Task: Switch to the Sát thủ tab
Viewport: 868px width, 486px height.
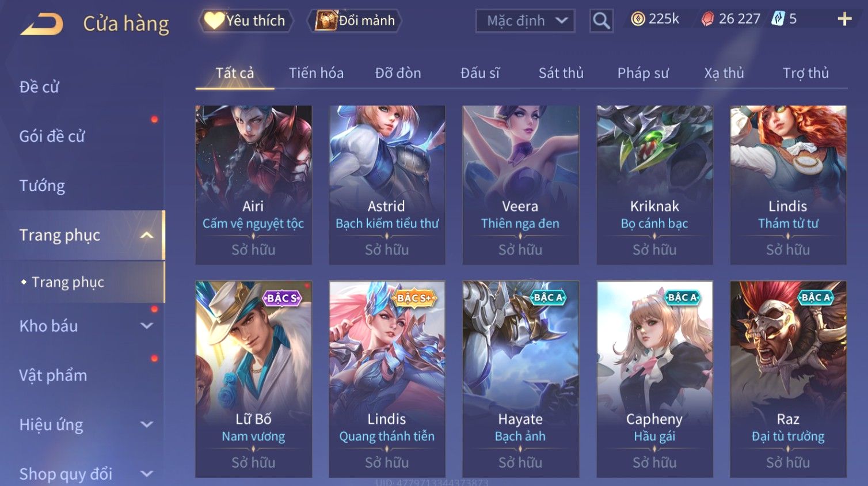Action: coord(561,73)
